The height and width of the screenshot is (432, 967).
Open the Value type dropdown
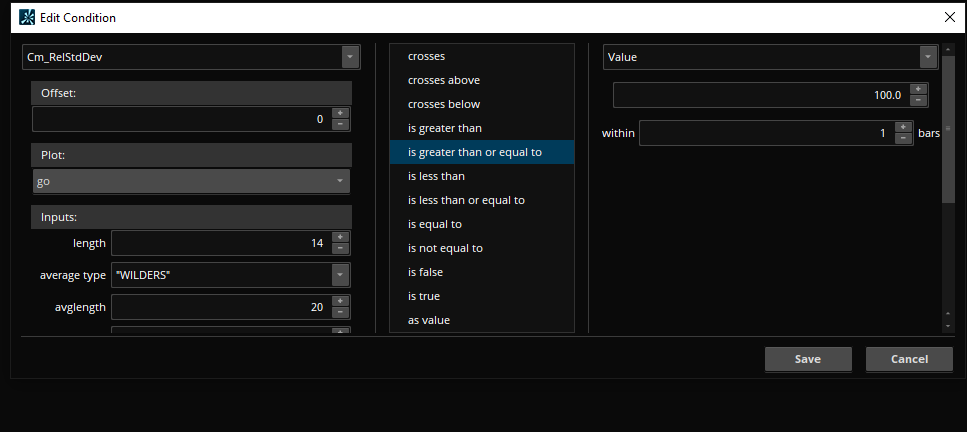coord(926,57)
